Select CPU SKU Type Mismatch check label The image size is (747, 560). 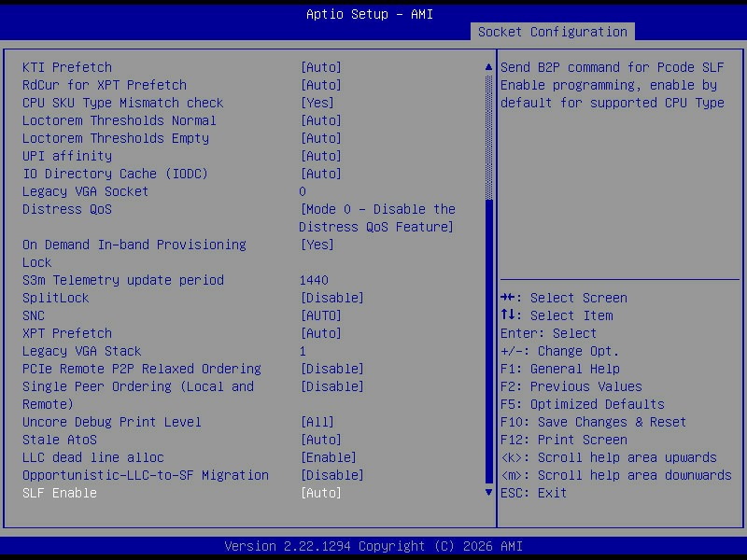pos(123,103)
